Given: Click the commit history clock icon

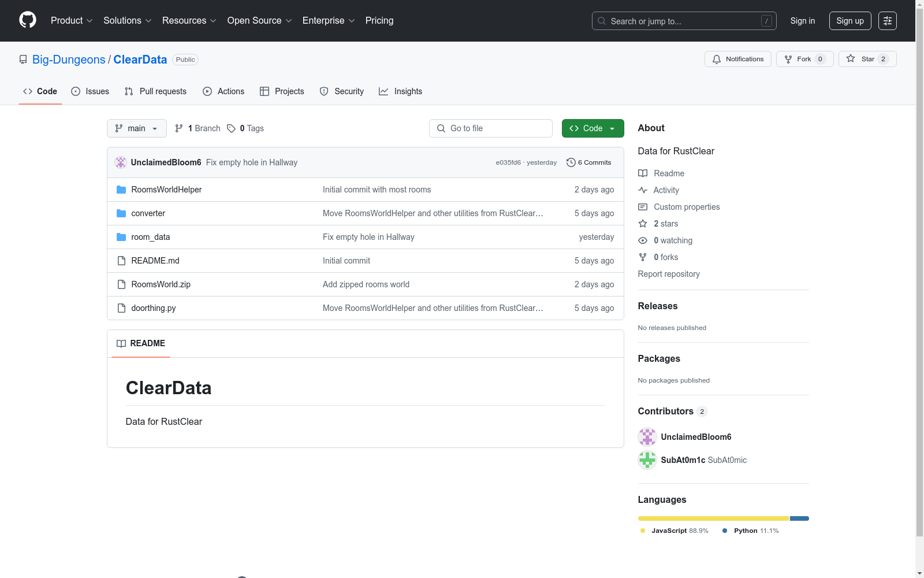Looking at the screenshot, I should 571,162.
